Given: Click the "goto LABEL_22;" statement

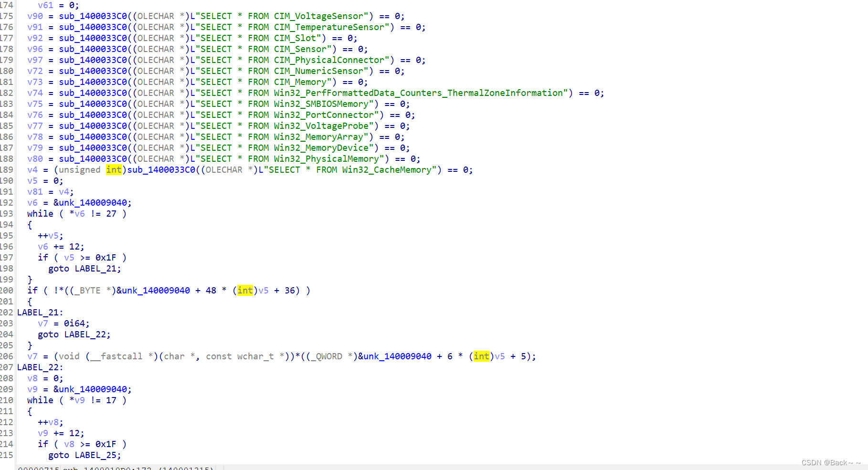Looking at the screenshot, I should coord(74,334).
